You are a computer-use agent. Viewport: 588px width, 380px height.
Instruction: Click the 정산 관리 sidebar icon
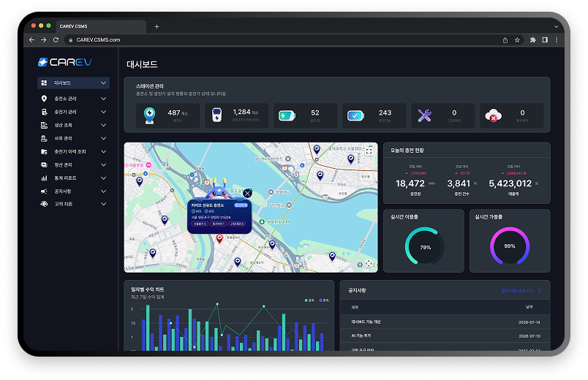coord(44,165)
